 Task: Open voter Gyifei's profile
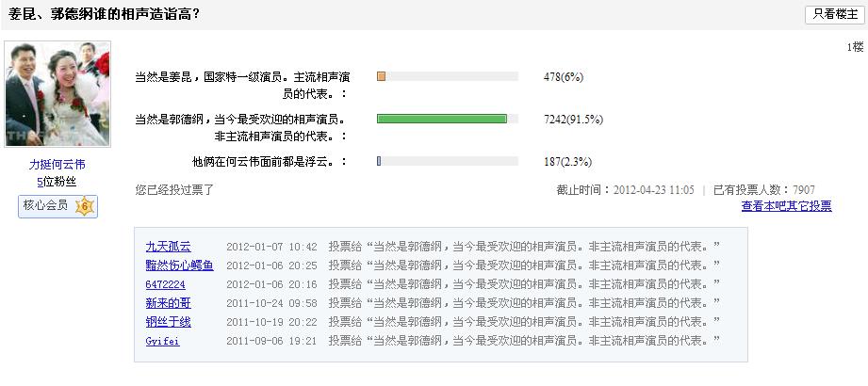pos(162,341)
